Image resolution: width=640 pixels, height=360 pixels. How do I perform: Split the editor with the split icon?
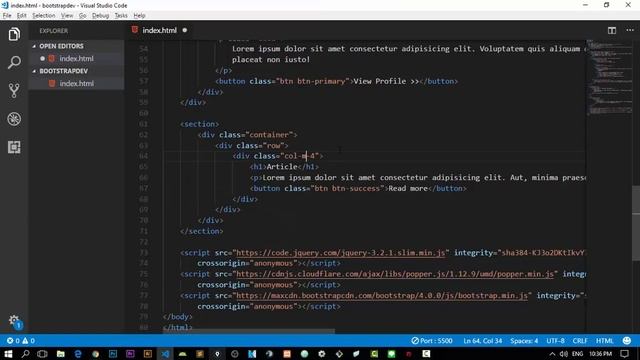pos(611,31)
